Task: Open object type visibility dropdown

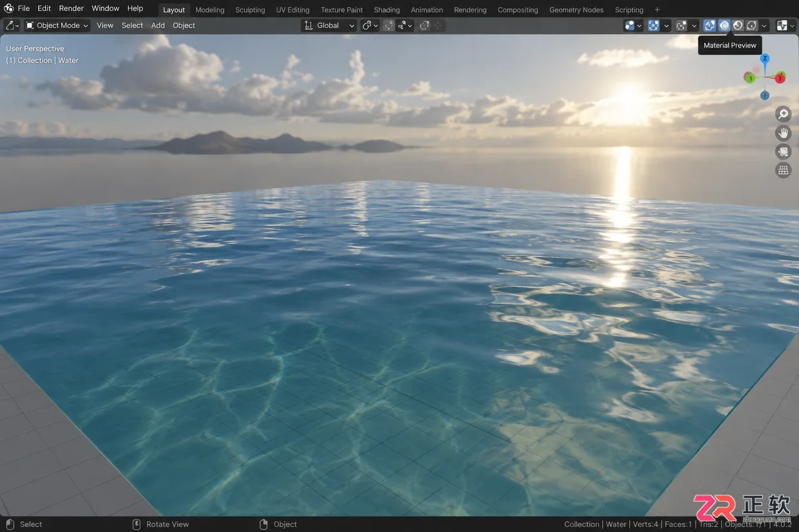Action: pyautogui.click(x=633, y=25)
